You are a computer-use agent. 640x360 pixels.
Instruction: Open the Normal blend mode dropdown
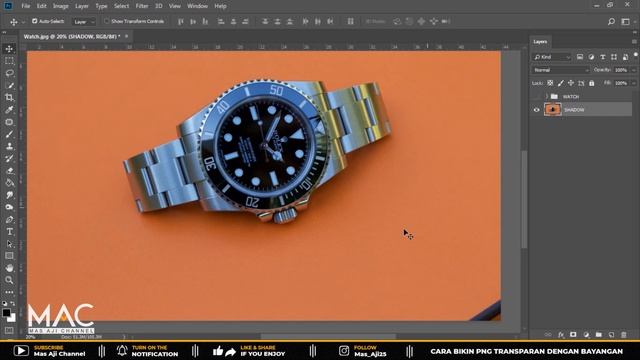(560, 70)
